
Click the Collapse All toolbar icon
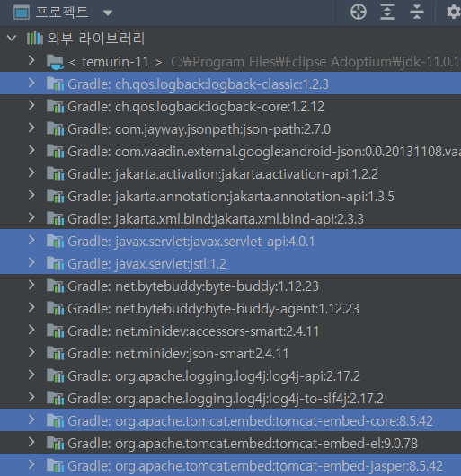(417, 13)
